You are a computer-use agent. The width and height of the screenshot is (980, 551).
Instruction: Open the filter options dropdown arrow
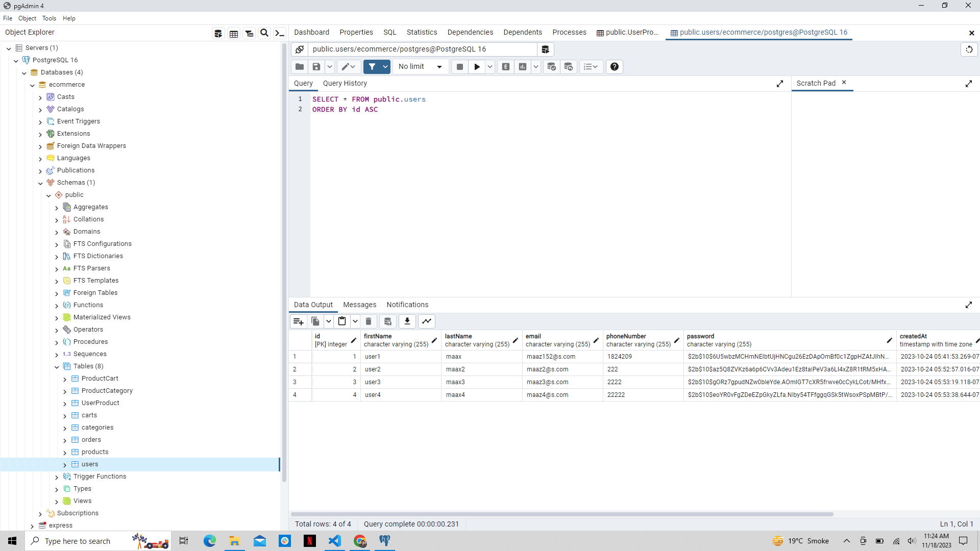click(385, 67)
